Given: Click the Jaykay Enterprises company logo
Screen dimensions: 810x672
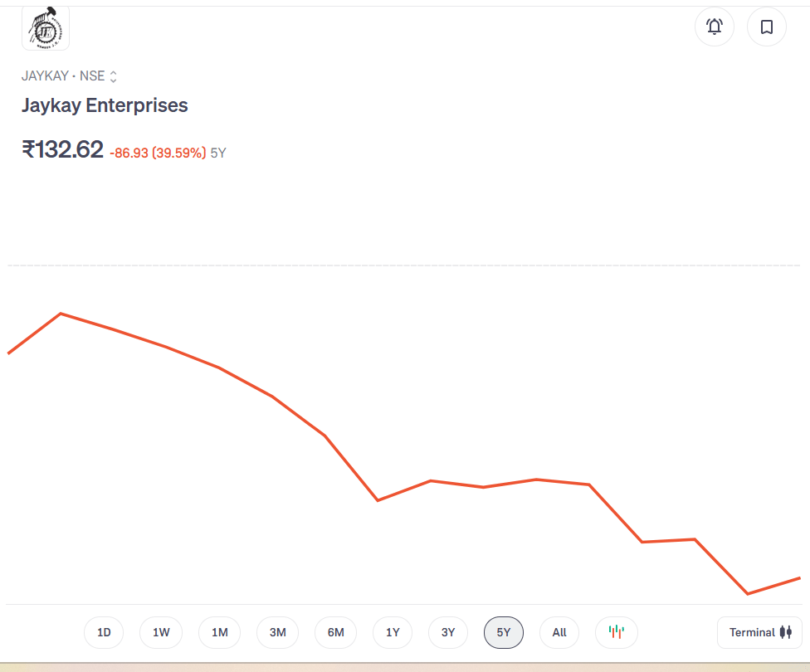Looking at the screenshot, I should [46, 27].
